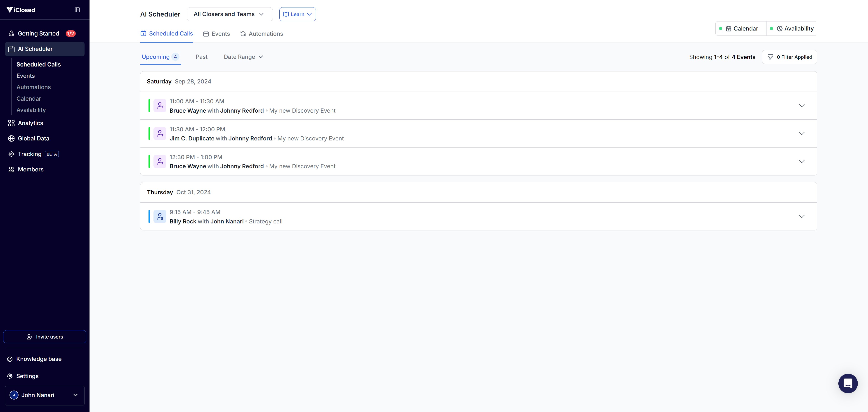Click the Global Data globe icon
This screenshot has height=412, width=868.
pos(11,139)
